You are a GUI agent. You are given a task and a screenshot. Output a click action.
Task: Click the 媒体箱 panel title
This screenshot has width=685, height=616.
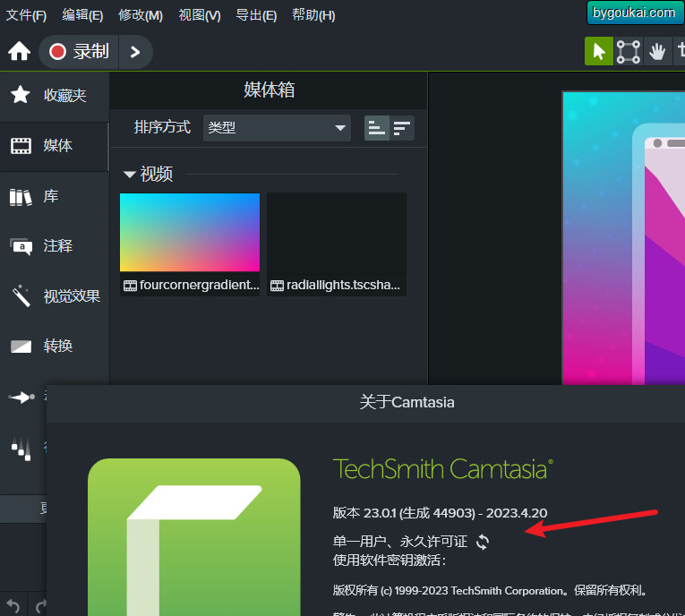(x=270, y=90)
